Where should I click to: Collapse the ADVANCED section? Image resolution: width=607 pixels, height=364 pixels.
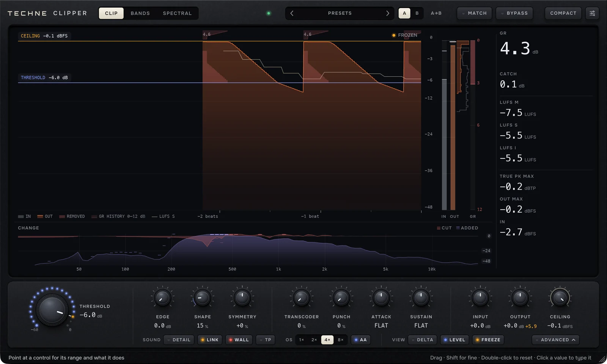click(x=556, y=340)
